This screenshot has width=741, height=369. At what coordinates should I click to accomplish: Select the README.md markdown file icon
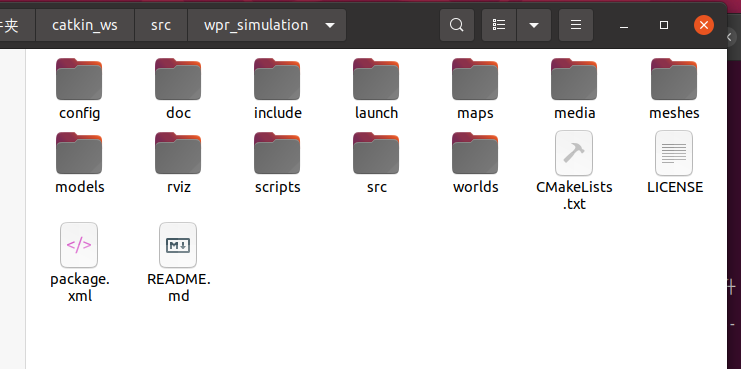[178, 245]
